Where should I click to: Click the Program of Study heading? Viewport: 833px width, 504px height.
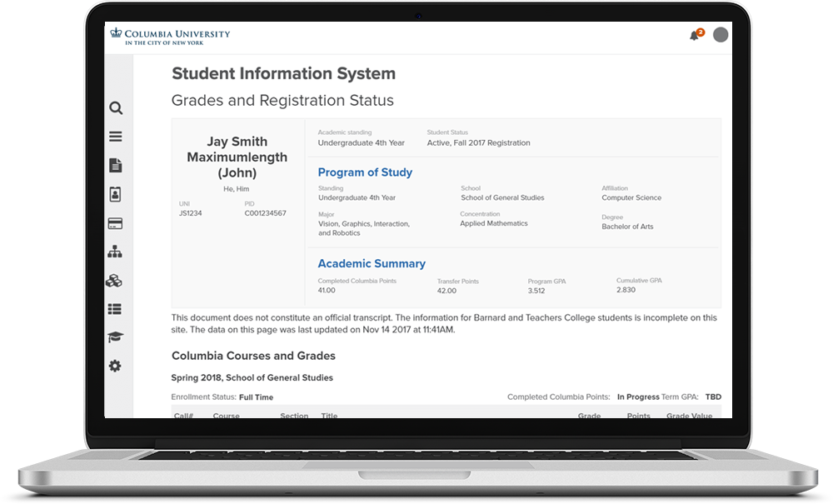click(365, 172)
